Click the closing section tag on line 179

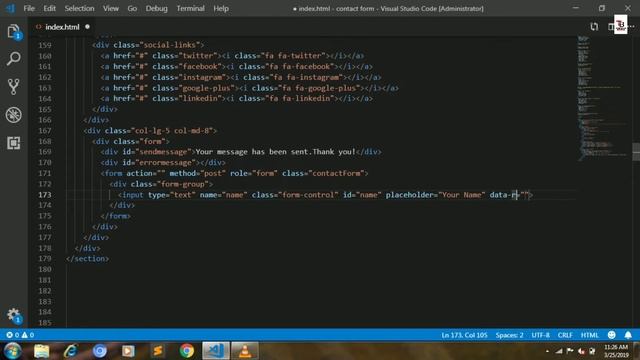click(87, 259)
